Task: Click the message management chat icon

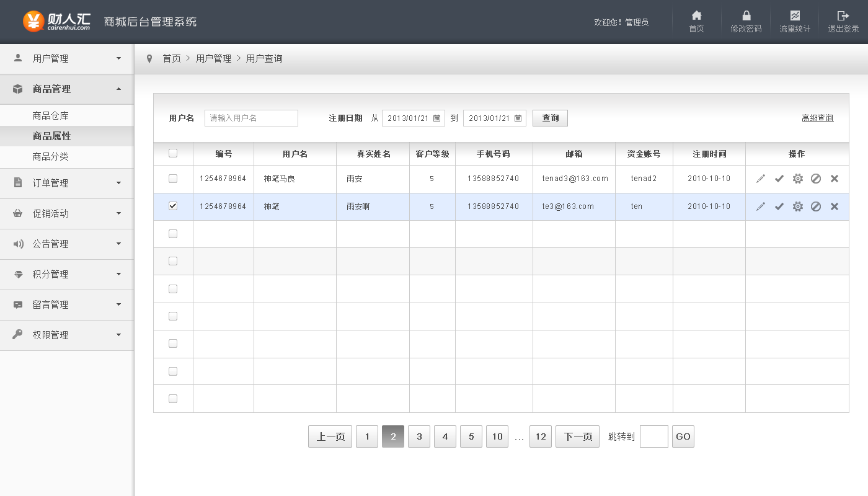Action: [x=18, y=305]
